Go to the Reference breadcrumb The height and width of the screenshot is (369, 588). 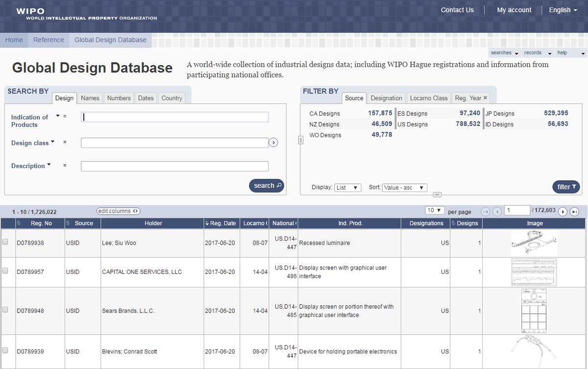coord(49,40)
